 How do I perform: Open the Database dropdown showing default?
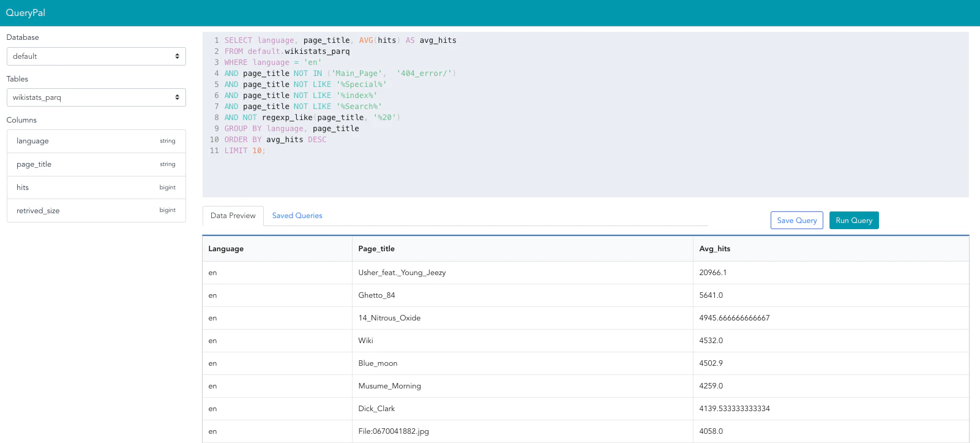[96, 56]
